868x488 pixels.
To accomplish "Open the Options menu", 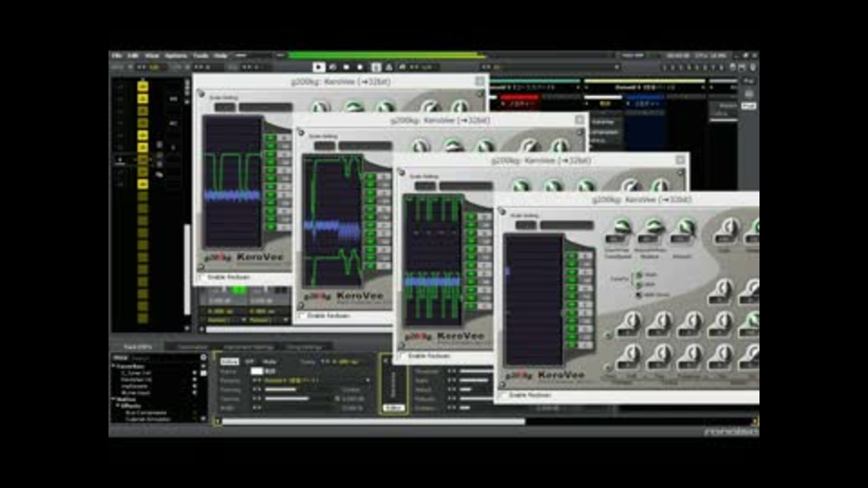I will (176, 55).
